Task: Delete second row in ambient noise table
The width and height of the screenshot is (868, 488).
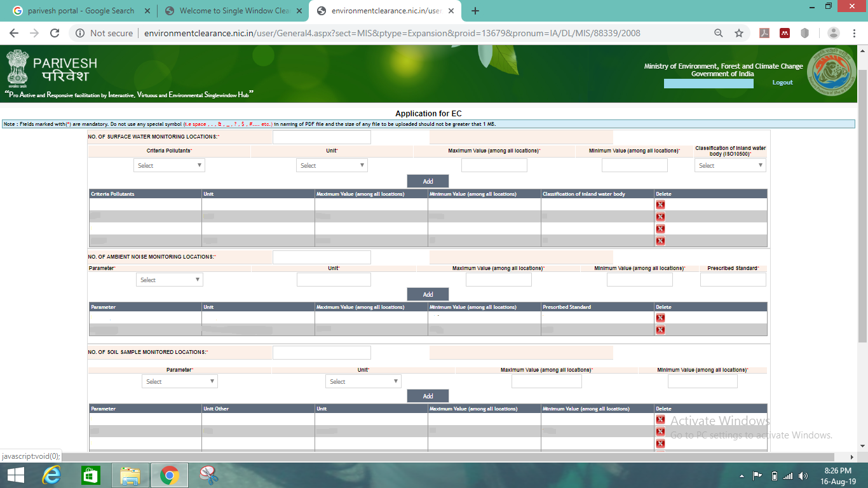Action: point(660,330)
